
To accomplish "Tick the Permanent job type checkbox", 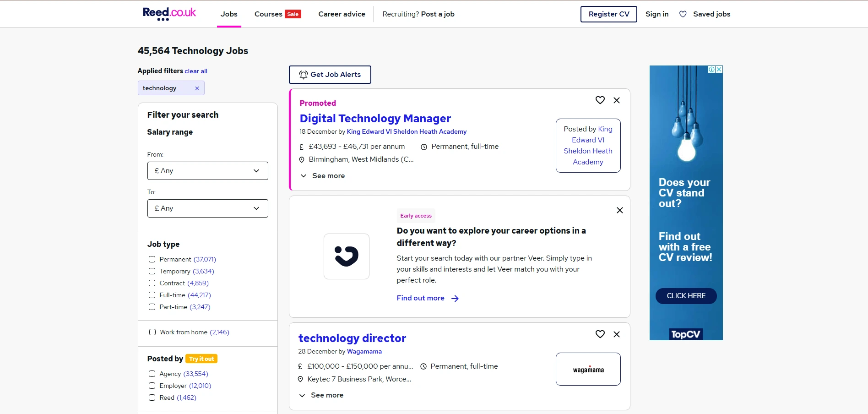I will pos(152,259).
